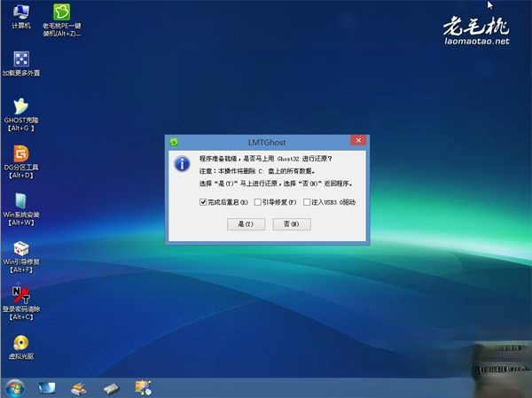Click the LMTGhost title bar text
This screenshot has width=532, height=398.
[x=267, y=143]
